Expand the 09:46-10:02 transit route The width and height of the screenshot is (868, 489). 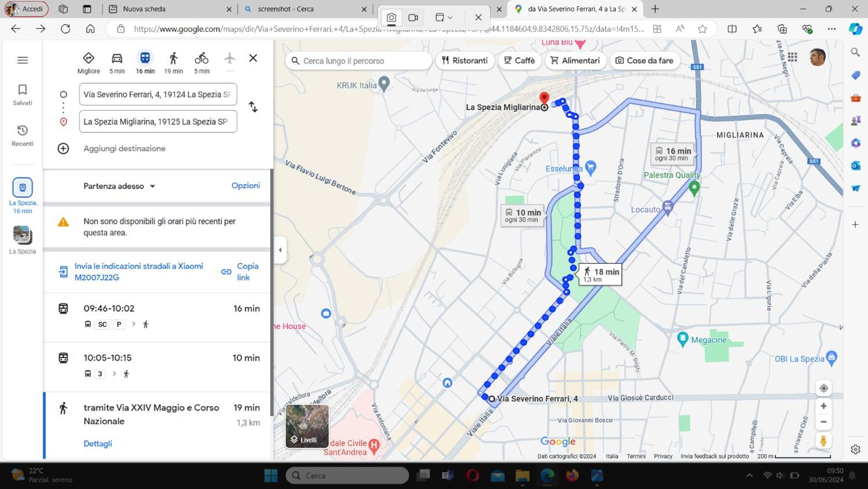pos(157,317)
